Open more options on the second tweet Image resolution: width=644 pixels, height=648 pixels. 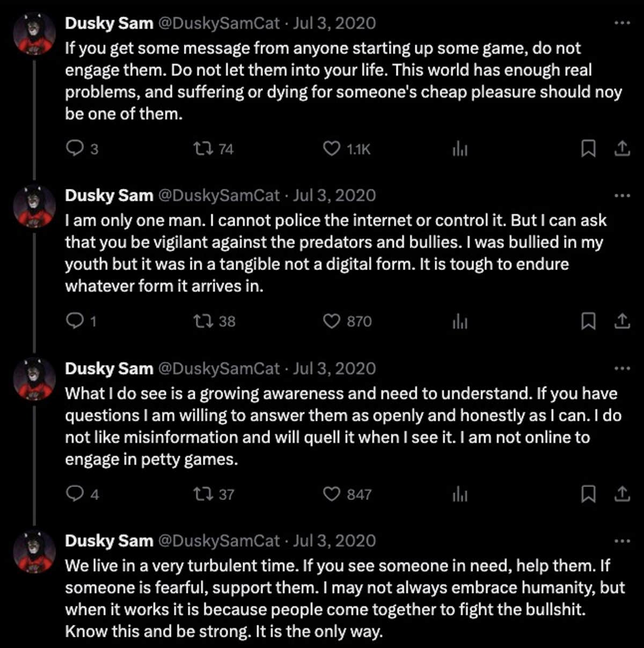pyautogui.click(x=621, y=195)
